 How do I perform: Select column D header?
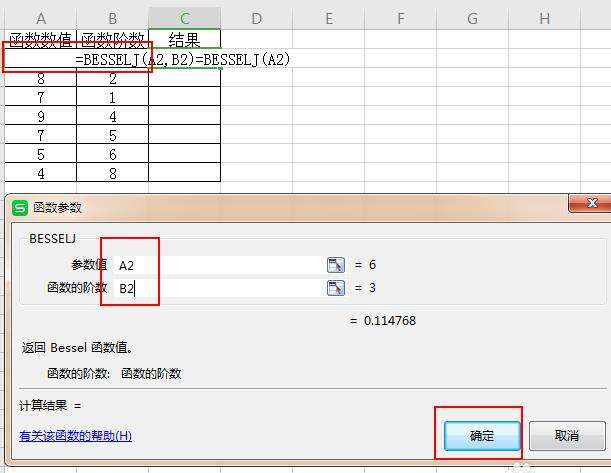point(256,19)
